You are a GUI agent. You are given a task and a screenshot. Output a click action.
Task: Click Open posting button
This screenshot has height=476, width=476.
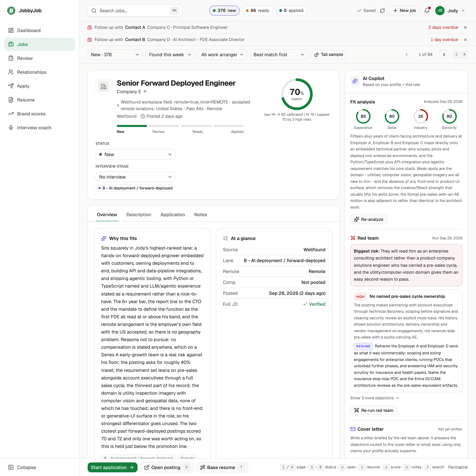[167, 467]
